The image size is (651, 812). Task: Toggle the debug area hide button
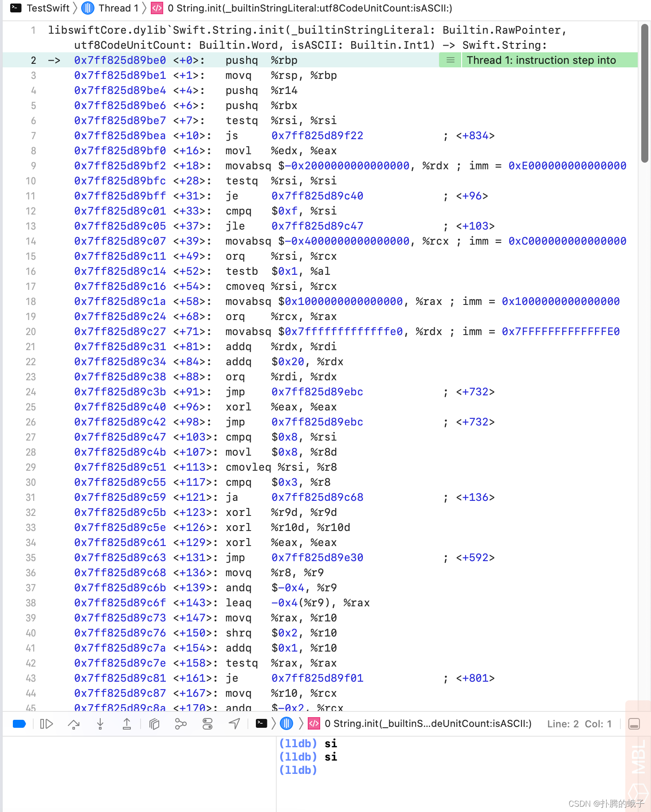click(x=634, y=724)
